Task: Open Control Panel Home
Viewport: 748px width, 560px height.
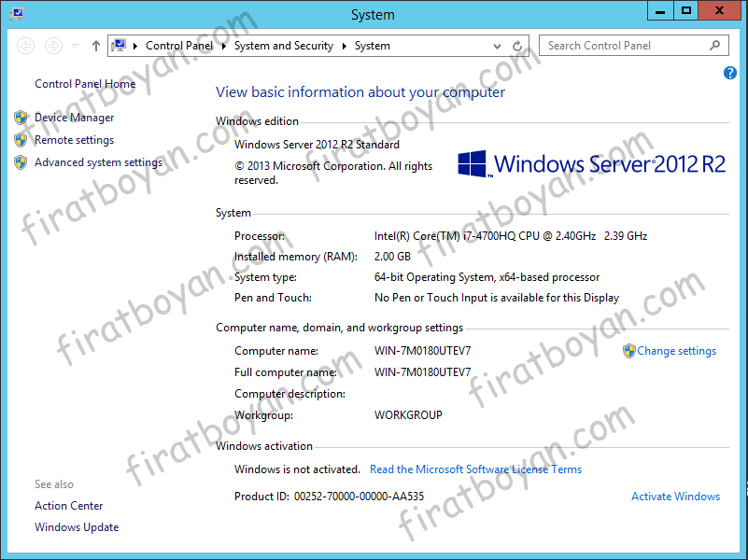Action: click(x=85, y=84)
